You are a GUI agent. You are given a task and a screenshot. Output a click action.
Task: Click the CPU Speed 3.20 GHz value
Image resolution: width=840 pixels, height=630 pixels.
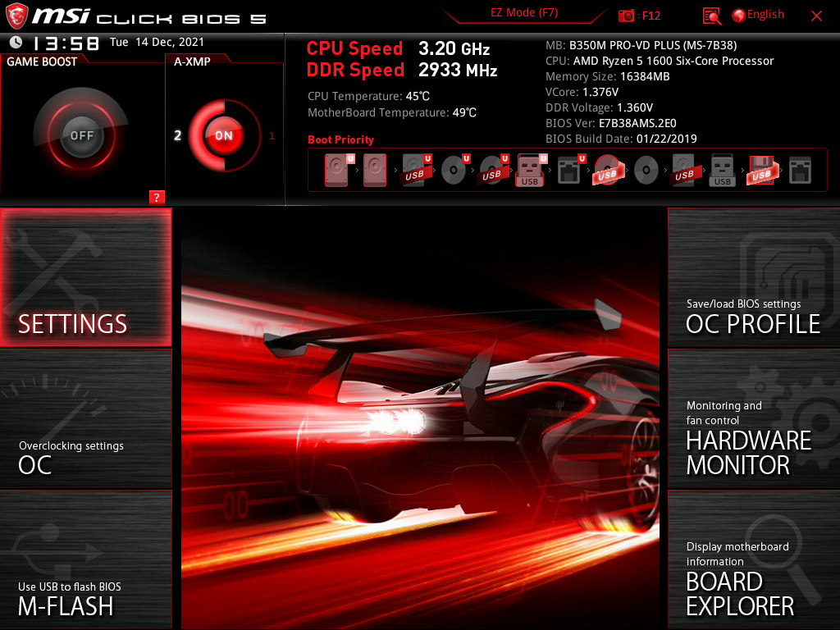[454, 48]
